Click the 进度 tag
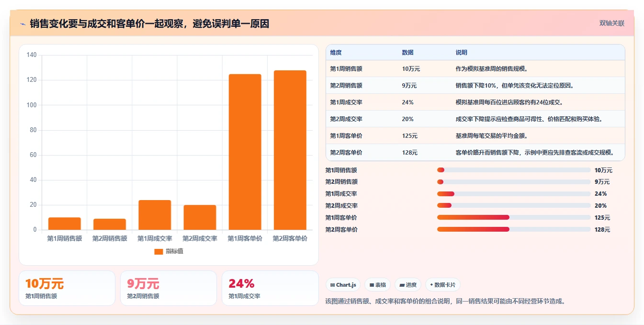644x325 pixels. (x=408, y=285)
